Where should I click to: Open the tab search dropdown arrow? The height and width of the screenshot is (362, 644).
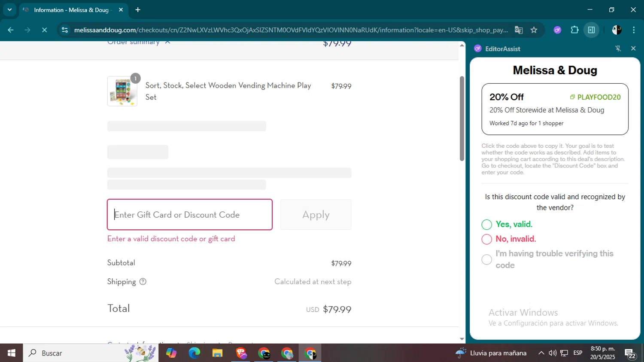[9, 9]
